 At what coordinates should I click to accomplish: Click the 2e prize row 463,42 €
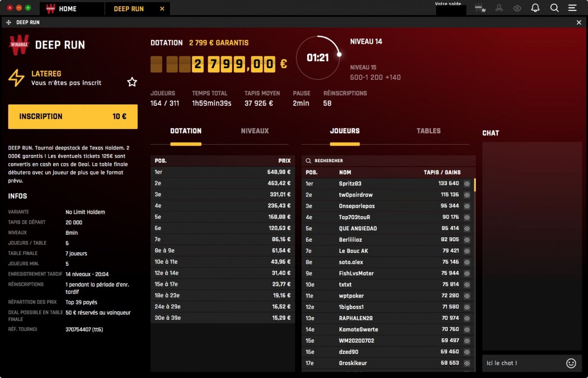pos(223,183)
